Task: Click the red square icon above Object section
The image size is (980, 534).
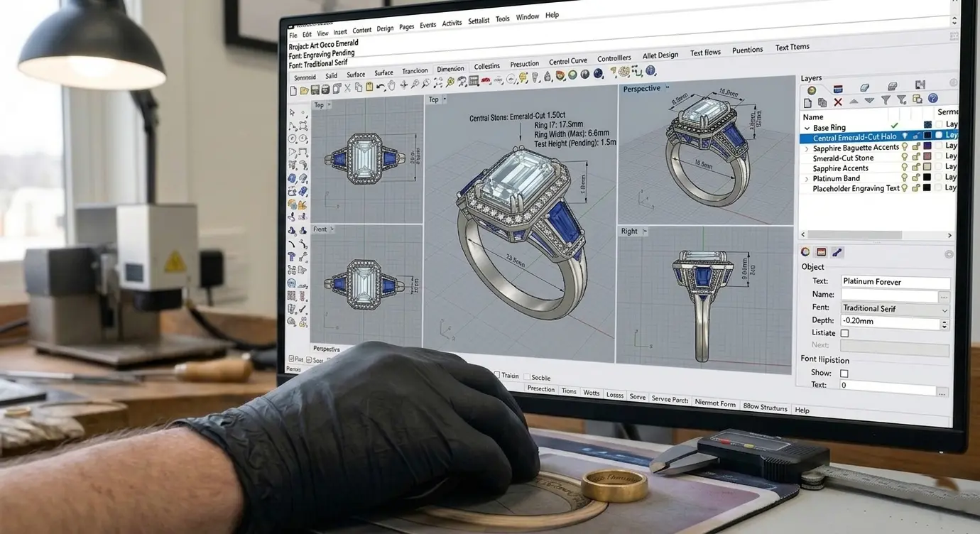Action: tap(821, 252)
